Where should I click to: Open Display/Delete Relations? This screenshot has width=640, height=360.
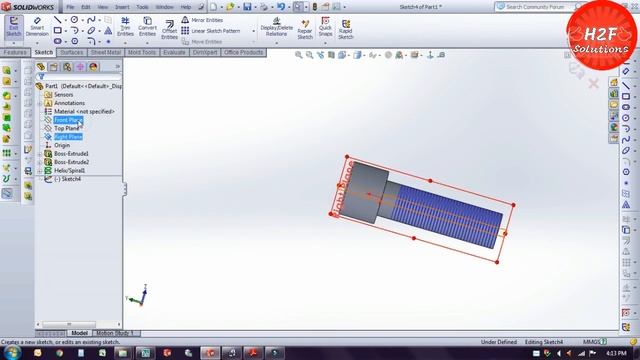click(276, 27)
